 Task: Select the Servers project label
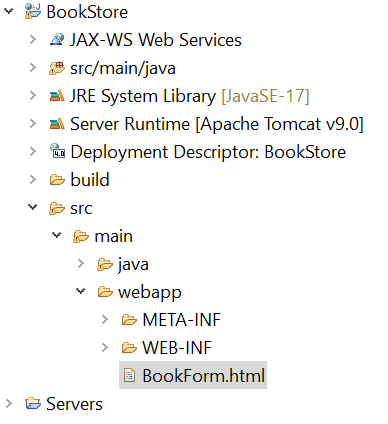pyautogui.click(x=74, y=404)
